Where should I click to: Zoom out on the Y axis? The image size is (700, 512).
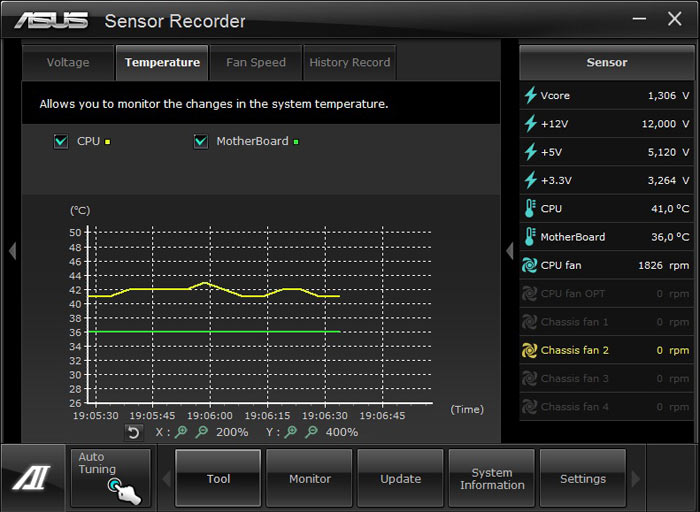tap(312, 432)
